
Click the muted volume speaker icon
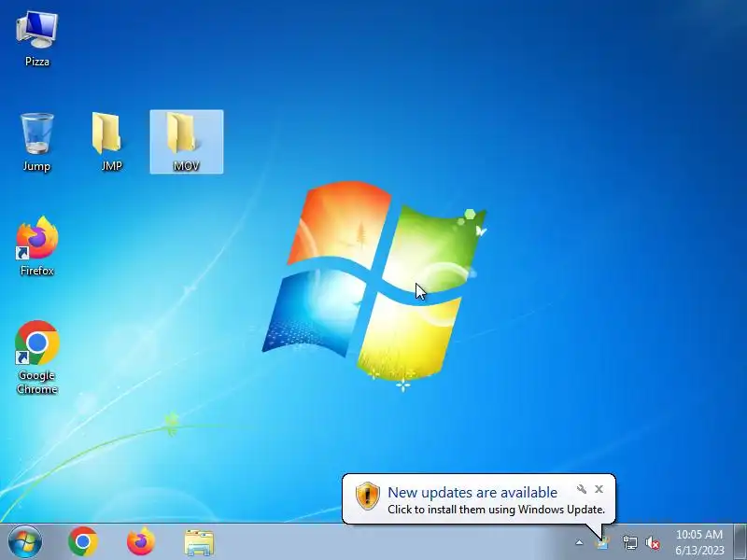click(653, 542)
